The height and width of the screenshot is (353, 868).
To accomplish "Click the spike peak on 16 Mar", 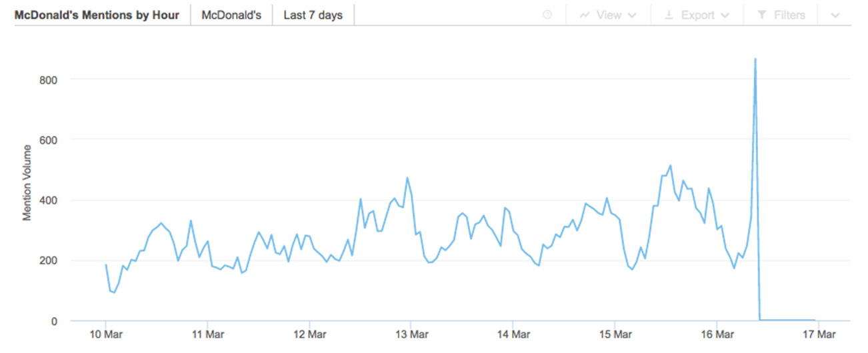I will point(755,59).
